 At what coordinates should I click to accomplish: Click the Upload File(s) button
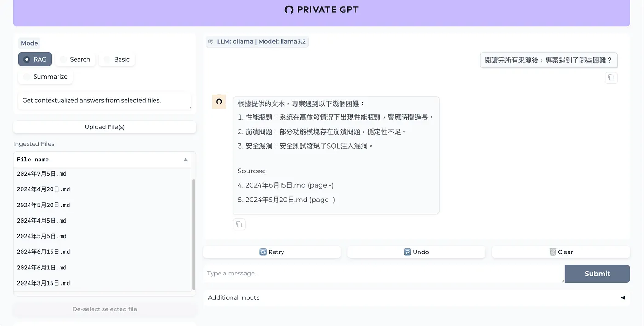(105, 127)
